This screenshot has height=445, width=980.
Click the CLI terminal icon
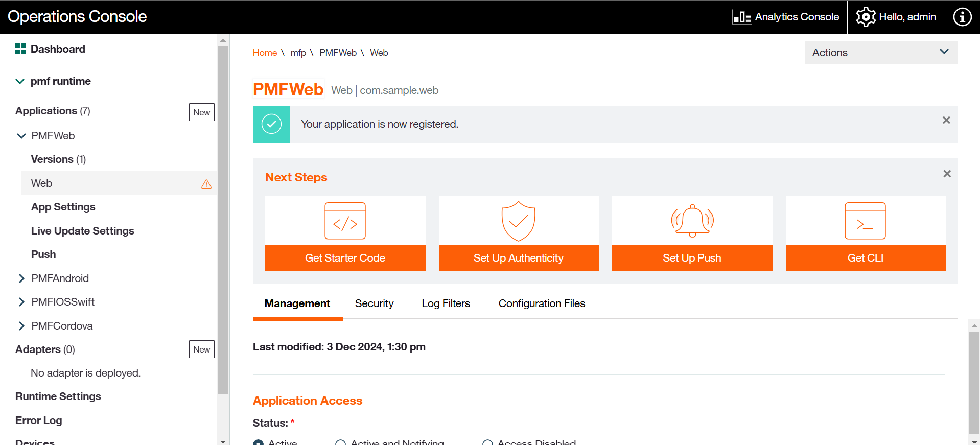865,221
